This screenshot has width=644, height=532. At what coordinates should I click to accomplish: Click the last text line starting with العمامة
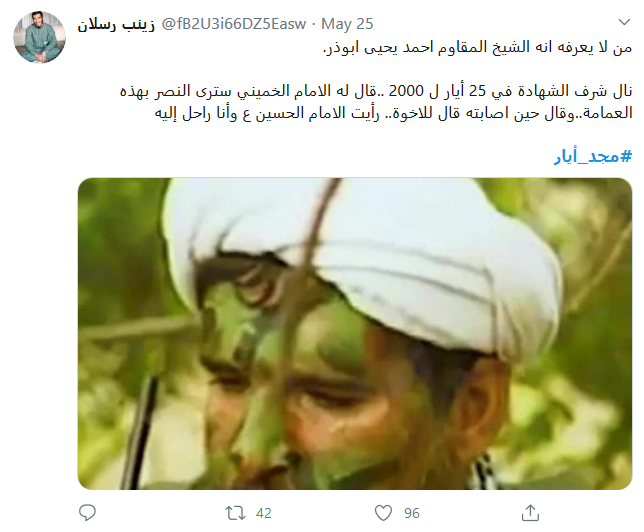[x=393, y=113]
